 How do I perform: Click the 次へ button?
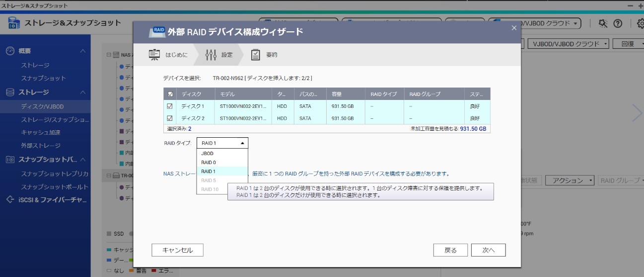click(489, 250)
